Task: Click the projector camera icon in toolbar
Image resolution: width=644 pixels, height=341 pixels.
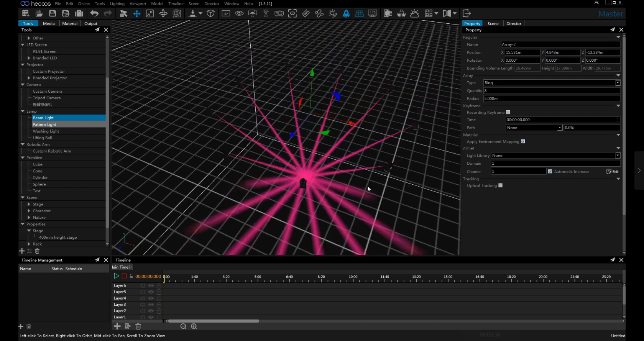Action: [x=279, y=13]
